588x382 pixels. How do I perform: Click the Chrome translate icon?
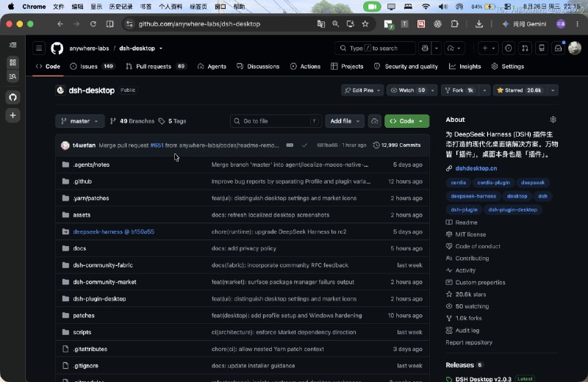[321, 24]
